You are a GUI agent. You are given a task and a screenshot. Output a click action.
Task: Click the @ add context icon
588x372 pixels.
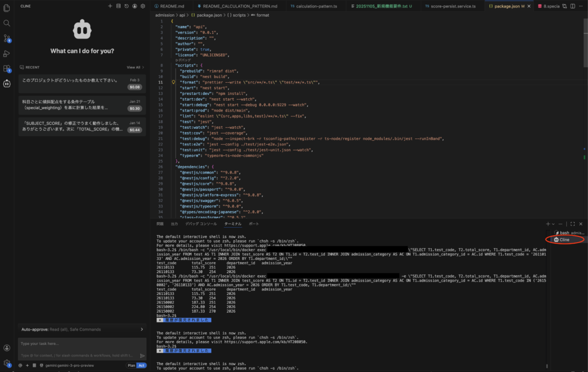click(20, 365)
